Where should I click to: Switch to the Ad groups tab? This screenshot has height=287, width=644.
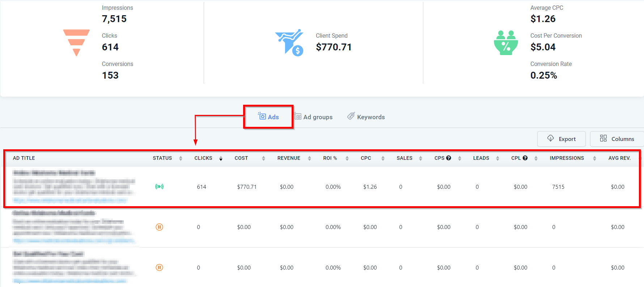point(313,117)
